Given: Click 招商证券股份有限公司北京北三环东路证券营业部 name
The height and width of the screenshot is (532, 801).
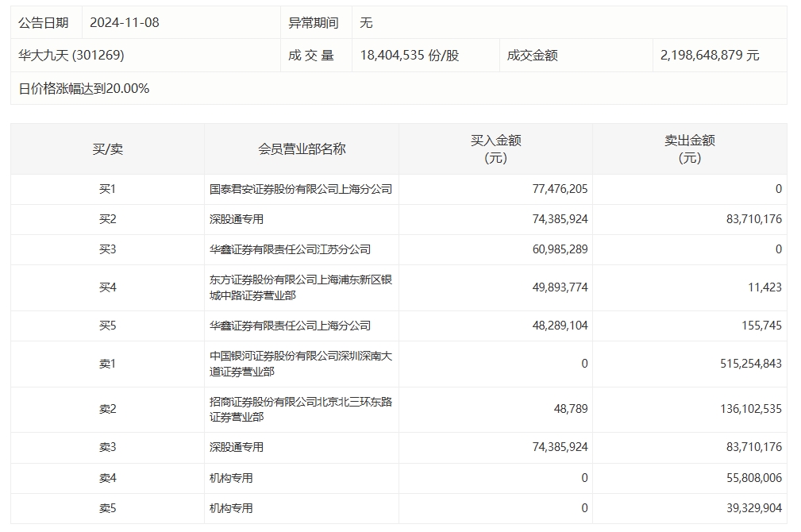Looking at the screenshot, I should pos(301,410).
